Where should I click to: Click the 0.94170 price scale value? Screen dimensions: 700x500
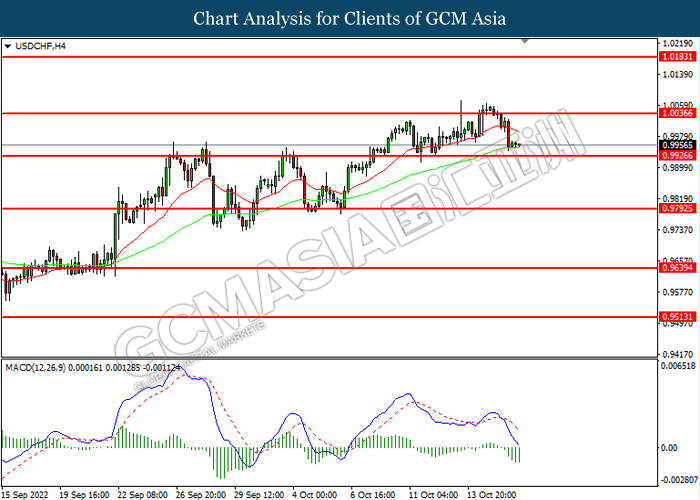click(678, 354)
